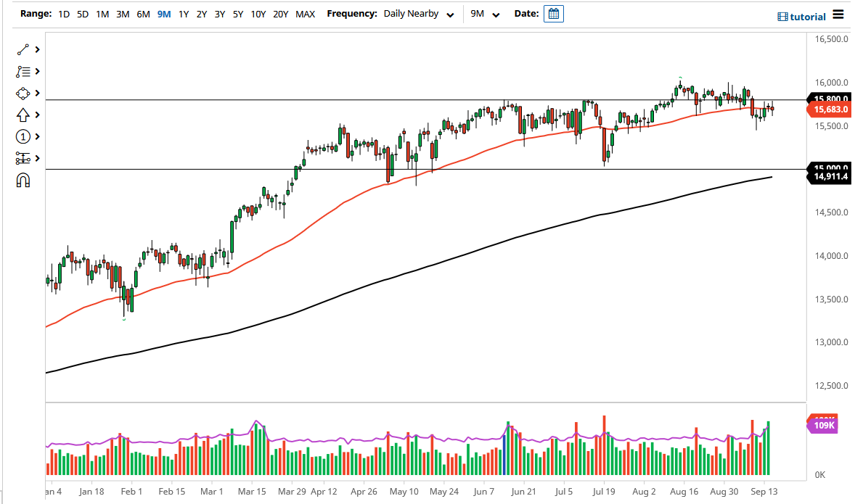This screenshot has width=855, height=504.
Task: Select the polygon shape drawing tool
Action: click(22, 93)
